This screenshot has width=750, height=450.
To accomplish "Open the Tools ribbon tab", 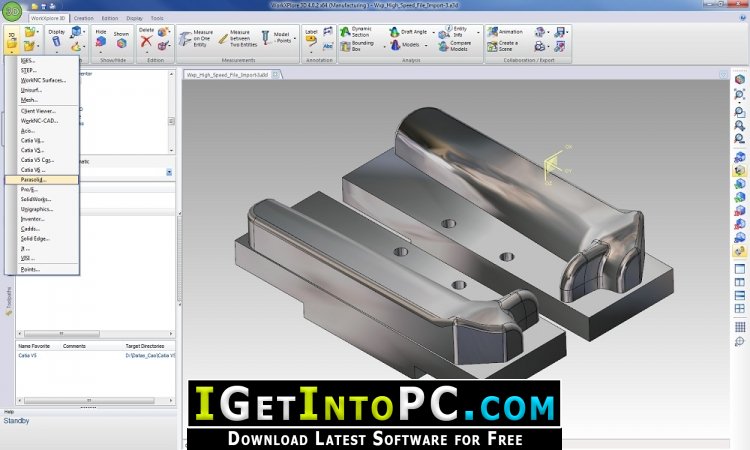I will click(x=157, y=18).
